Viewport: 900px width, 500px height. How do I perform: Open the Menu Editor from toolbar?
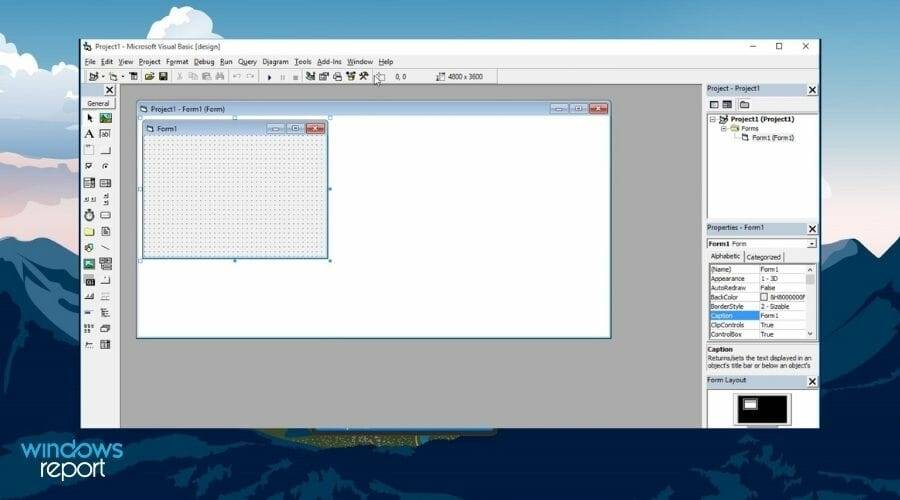134,76
